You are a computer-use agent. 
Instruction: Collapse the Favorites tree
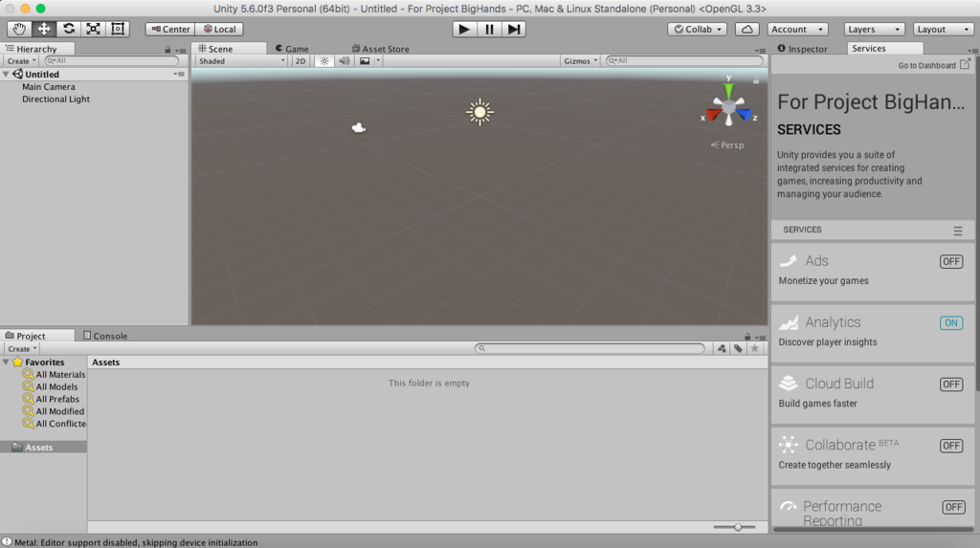(x=6, y=362)
